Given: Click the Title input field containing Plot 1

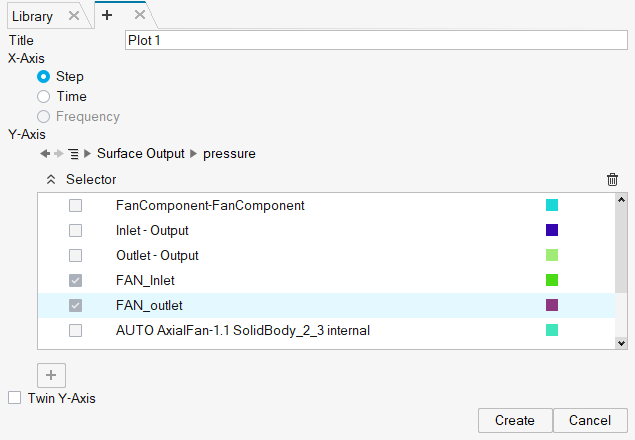Looking at the screenshot, I should click(x=376, y=40).
